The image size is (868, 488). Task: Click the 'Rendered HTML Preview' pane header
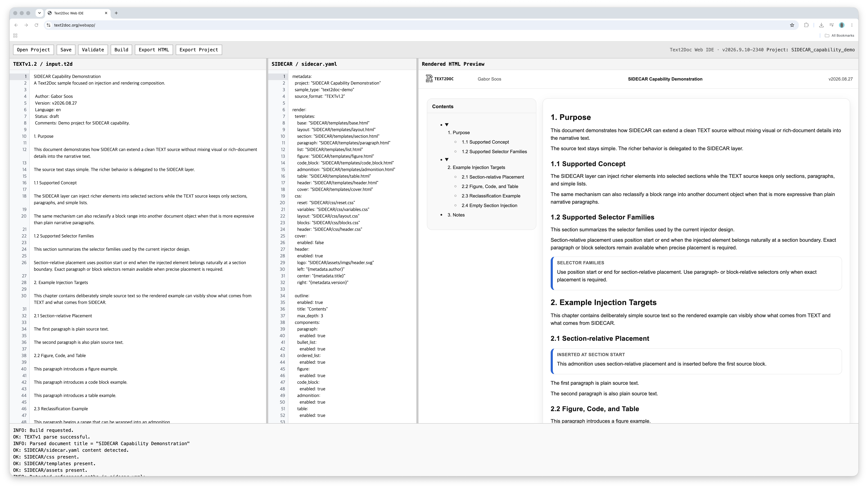click(453, 64)
